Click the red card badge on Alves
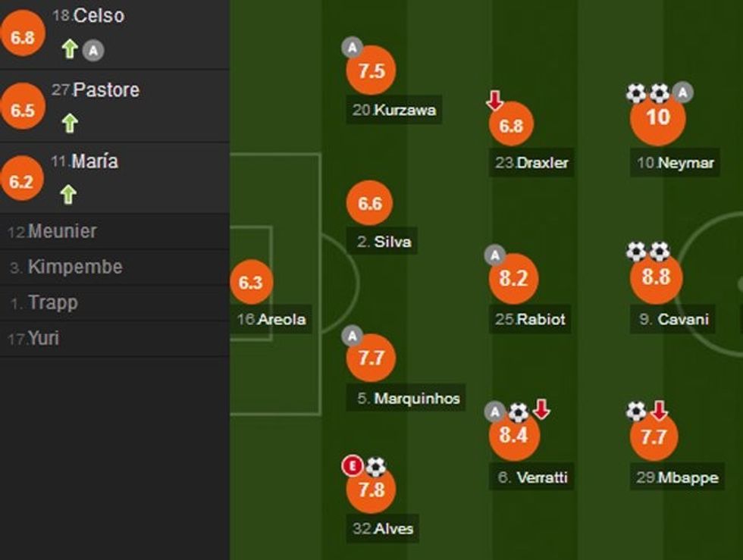 353,466
